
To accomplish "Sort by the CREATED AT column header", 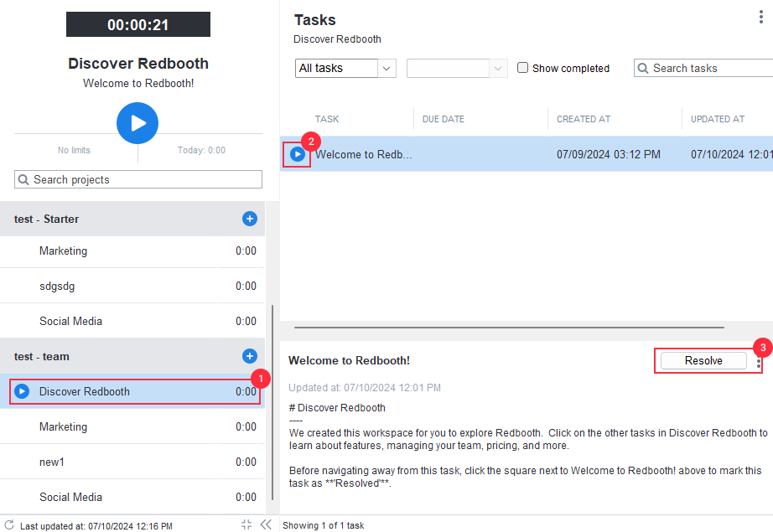I will click(x=584, y=119).
